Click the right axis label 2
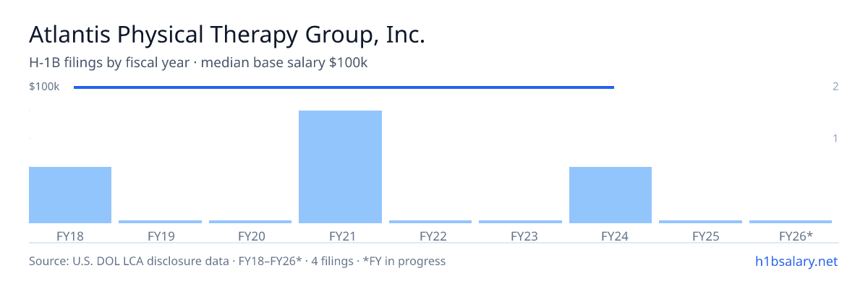Viewport: 868px width, 289px height. coord(835,87)
